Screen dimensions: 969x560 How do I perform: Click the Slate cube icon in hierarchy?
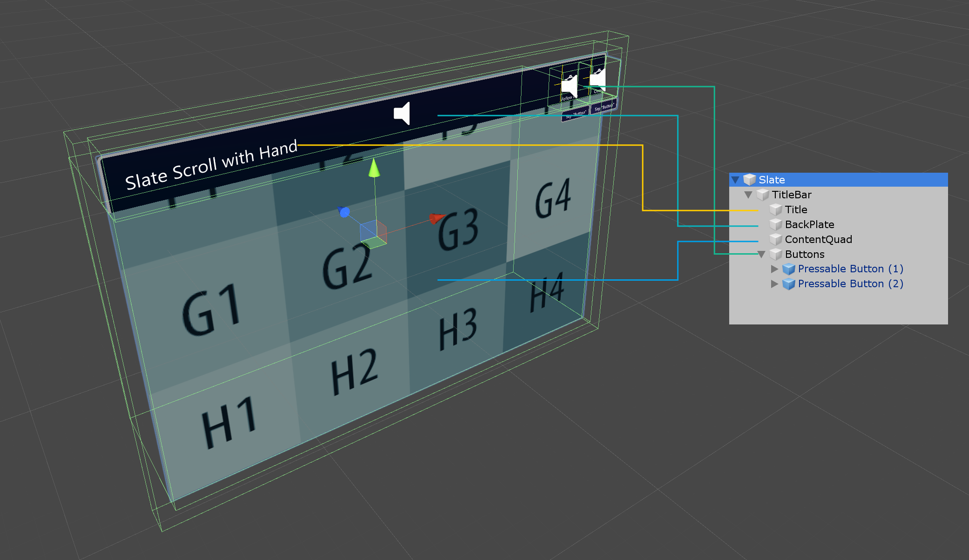(x=749, y=180)
